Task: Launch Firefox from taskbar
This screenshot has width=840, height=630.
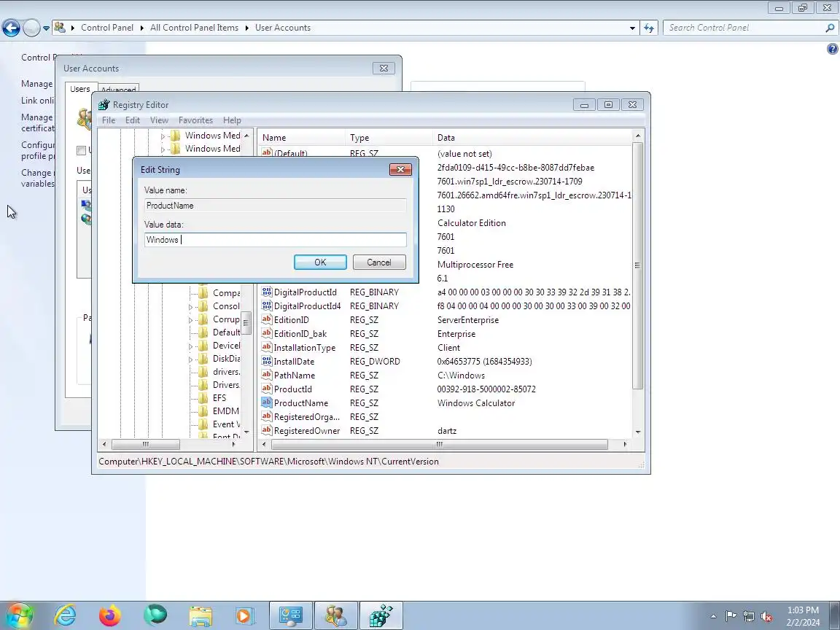Action: [110, 615]
